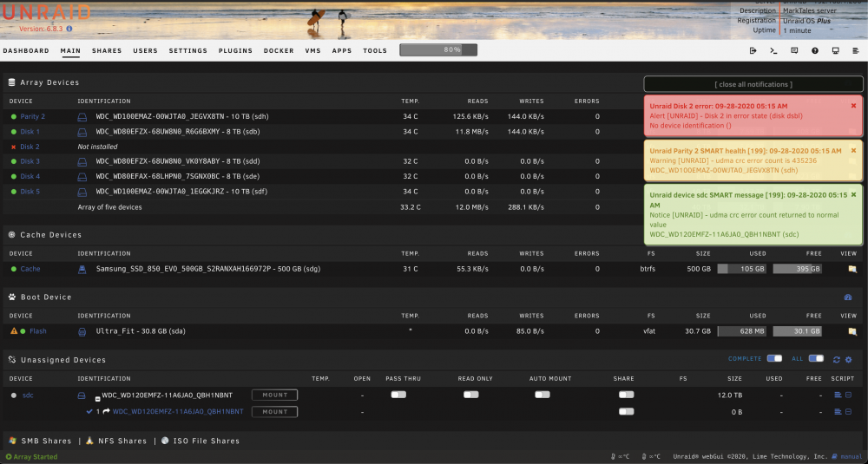The width and height of the screenshot is (868, 464).
Task: Click close all notifications
Action: pos(753,84)
